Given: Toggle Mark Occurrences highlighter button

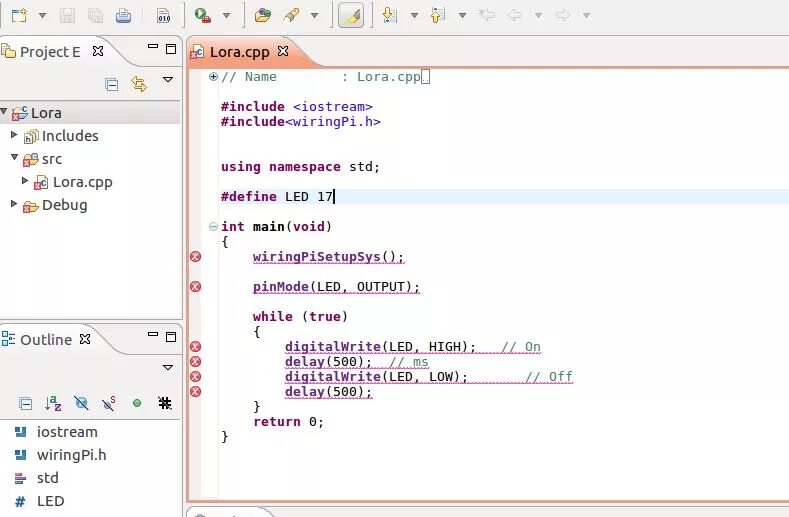Looking at the screenshot, I should coord(351,16).
